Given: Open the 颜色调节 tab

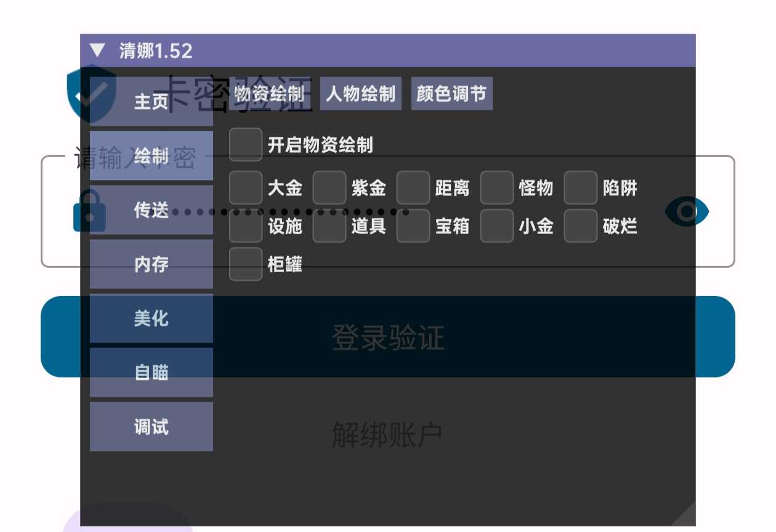Looking at the screenshot, I should pyautogui.click(x=451, y=94).
